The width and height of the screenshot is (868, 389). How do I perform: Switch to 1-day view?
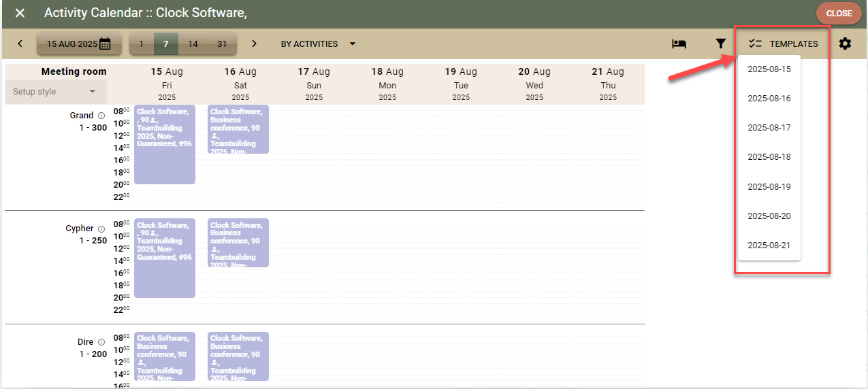click(141, 44)
